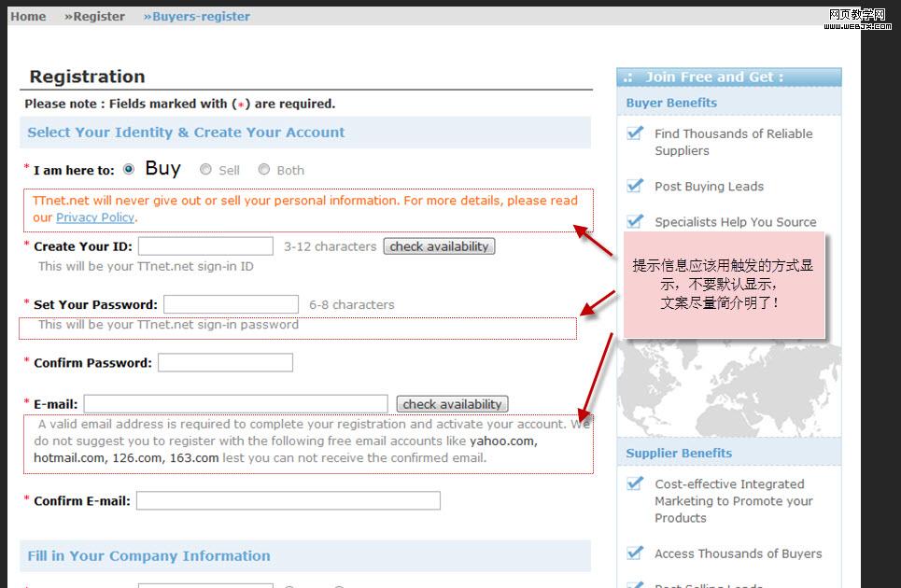Click checkmark icon beside Cost-effective Integrated Marketing

pos(635,483)
